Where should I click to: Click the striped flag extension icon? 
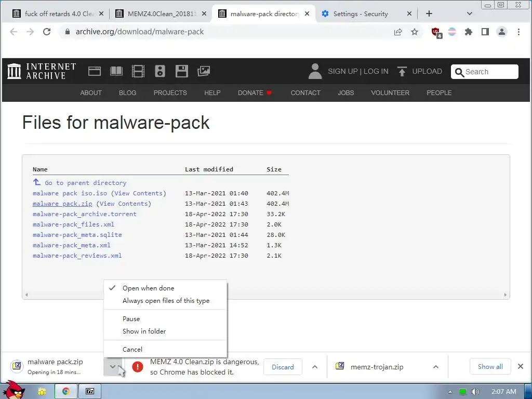coord(452,32)
